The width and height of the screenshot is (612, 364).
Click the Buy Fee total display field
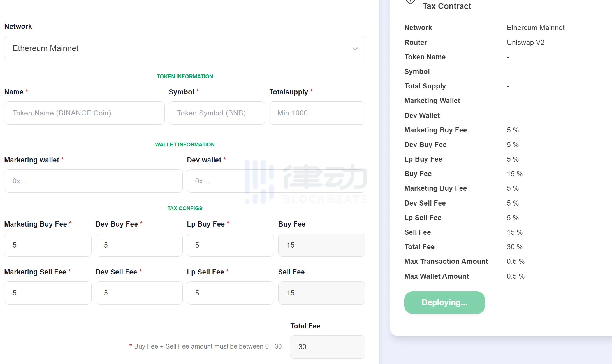(322, 245)
